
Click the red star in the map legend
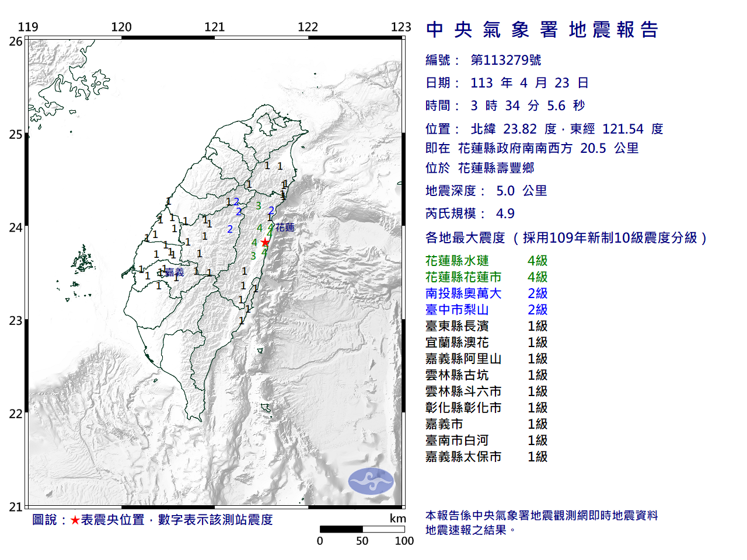(75, 520)
